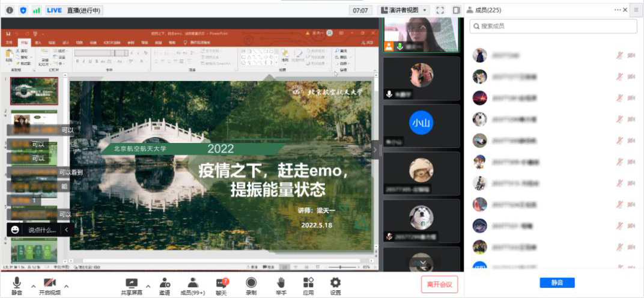Click the 搜索成员 search field
The image size is (644, 298).
click(553, 26)
